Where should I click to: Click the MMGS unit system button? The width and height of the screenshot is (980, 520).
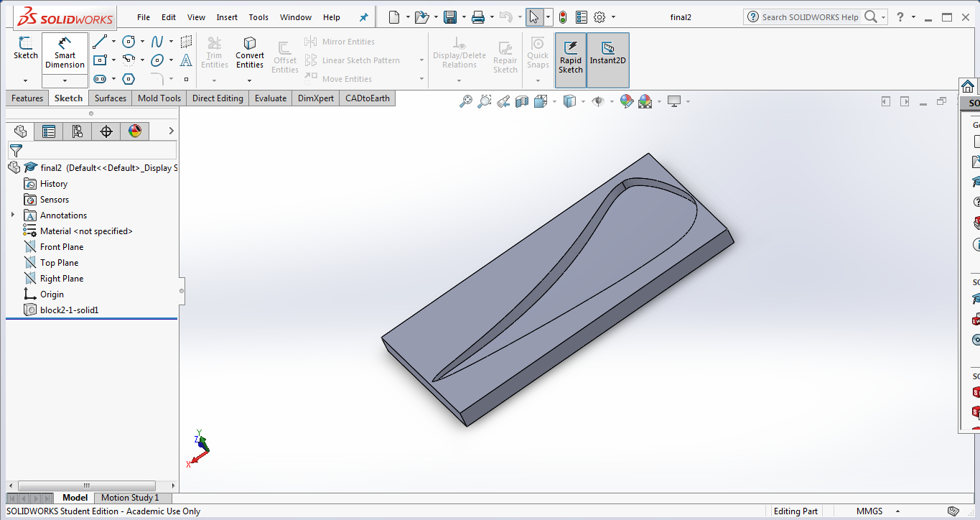[869, 511]
